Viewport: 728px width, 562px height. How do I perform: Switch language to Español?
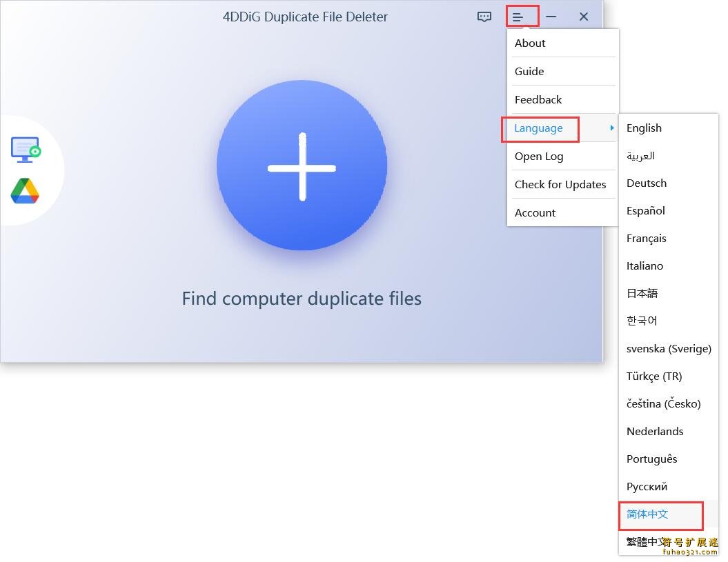tap(669, 211)
